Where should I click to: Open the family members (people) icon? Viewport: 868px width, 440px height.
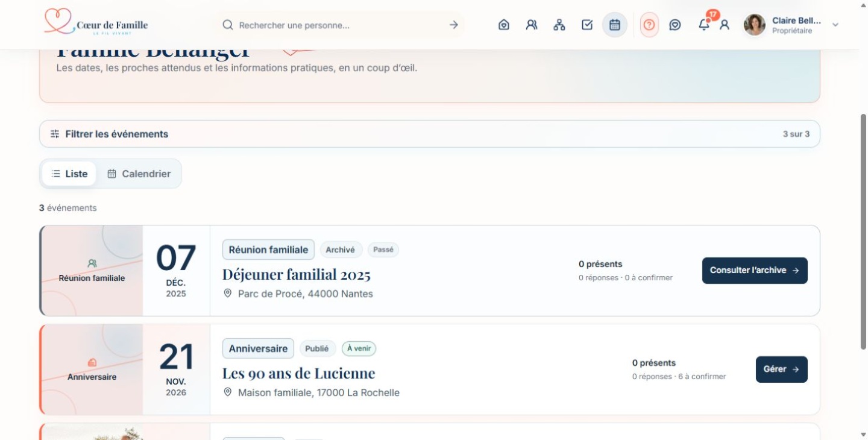(532, 25)
